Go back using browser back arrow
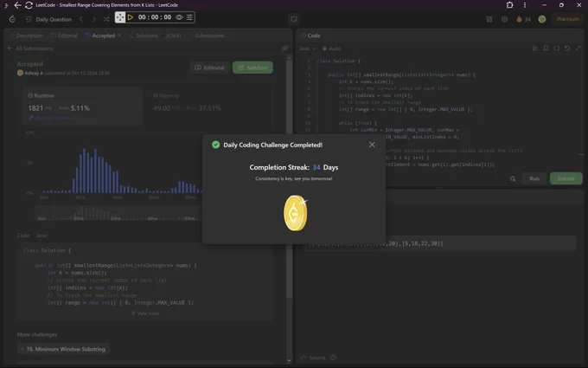The image size is (588, 368). (17, 5)
